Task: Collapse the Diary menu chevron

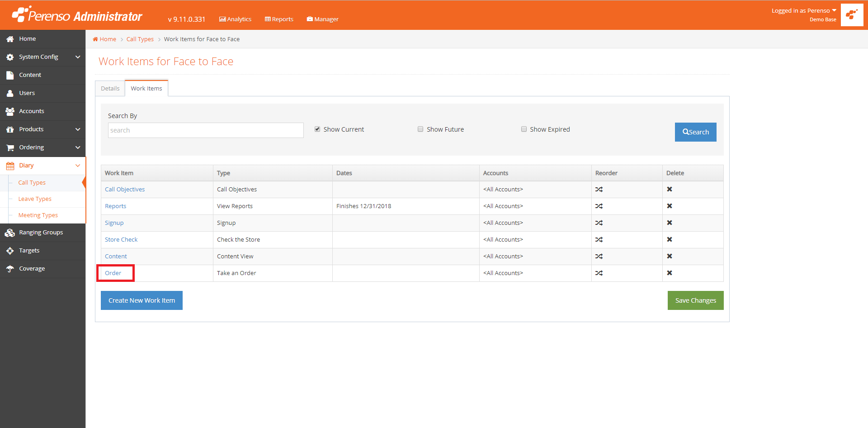Action: 78,166
